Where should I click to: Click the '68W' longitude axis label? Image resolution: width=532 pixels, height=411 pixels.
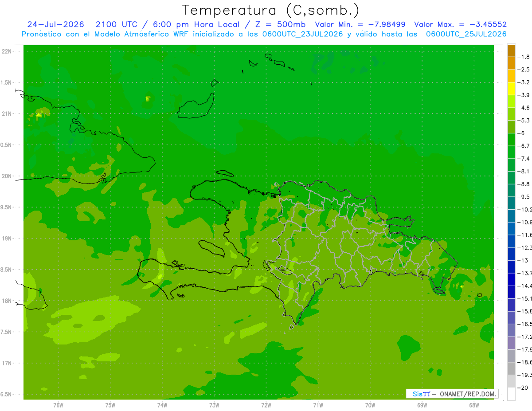474,405
